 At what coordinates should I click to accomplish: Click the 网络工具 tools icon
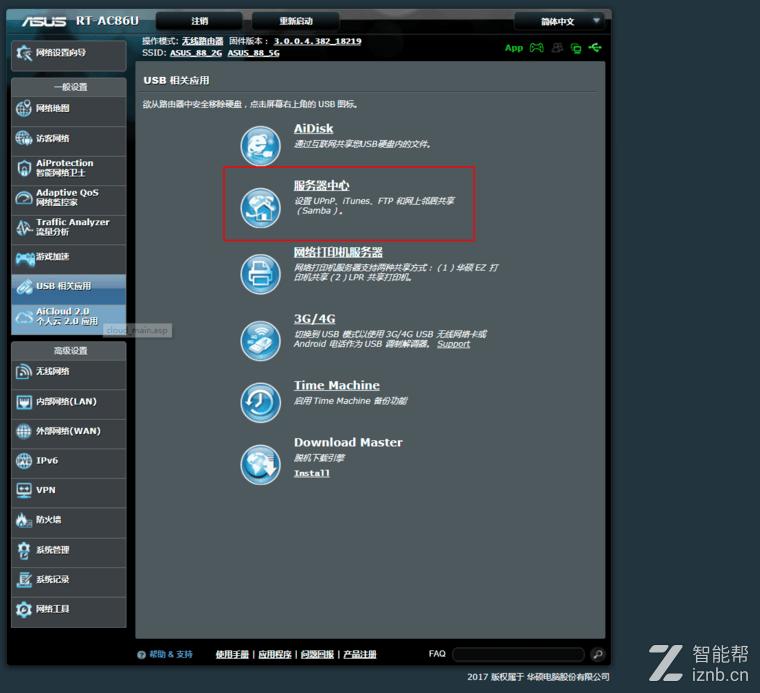pos(23,609)
